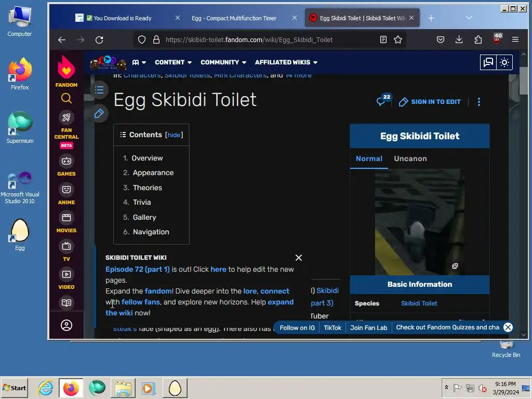This screenshot has height=399, width=532.
Task: Open a new tab with plus button
Action: point(431,18)
